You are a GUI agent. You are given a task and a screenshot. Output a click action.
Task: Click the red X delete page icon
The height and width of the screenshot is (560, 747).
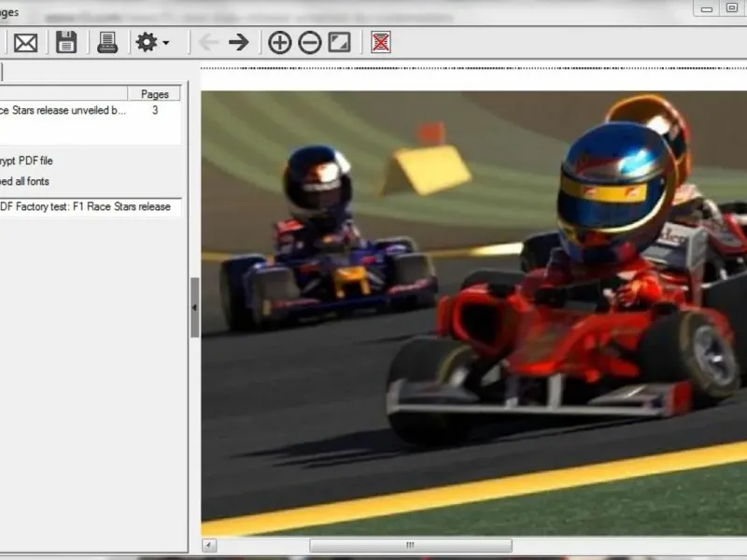pyautogui.click(x=380, y=42)
